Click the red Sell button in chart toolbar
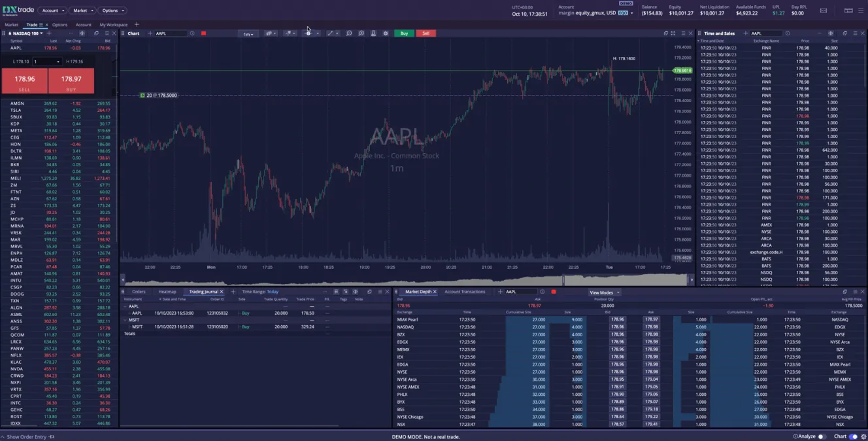 coord(426,33)
